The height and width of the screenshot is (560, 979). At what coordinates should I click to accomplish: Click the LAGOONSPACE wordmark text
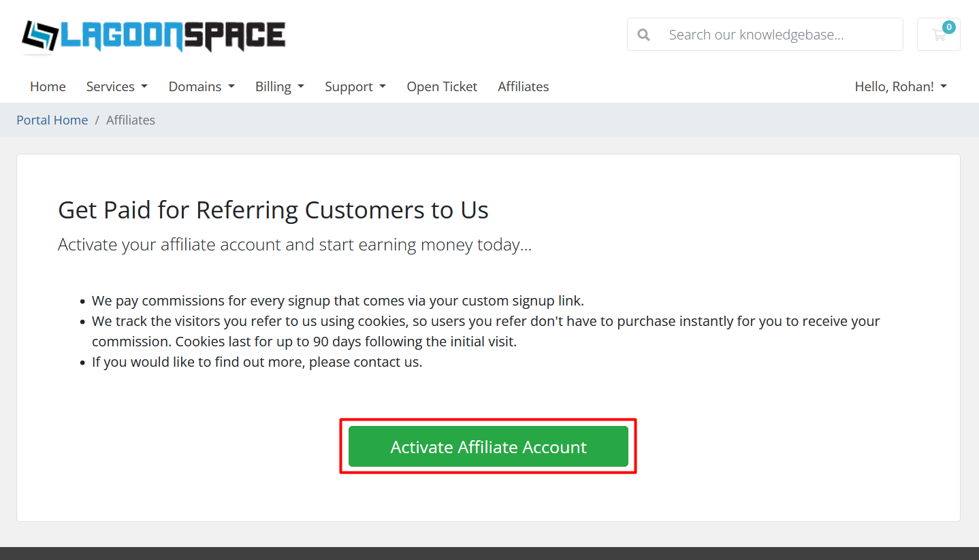pyautogui.click(x=173, y=35)
